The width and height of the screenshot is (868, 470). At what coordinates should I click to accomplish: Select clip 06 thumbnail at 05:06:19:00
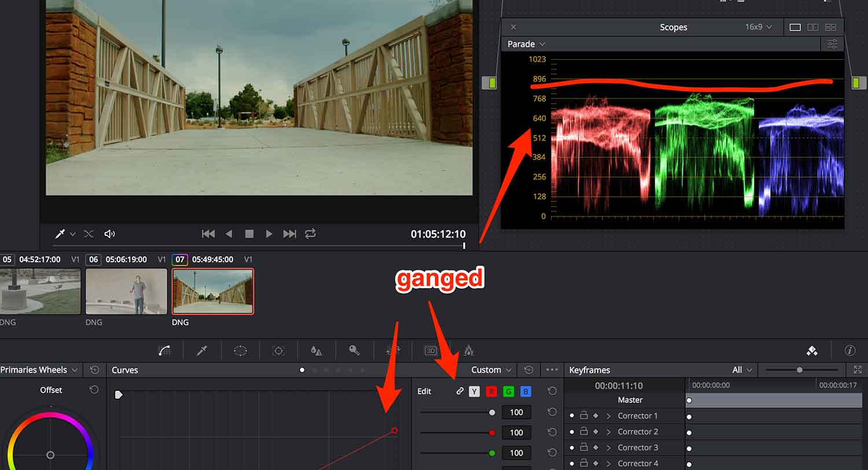pos(126,291)
